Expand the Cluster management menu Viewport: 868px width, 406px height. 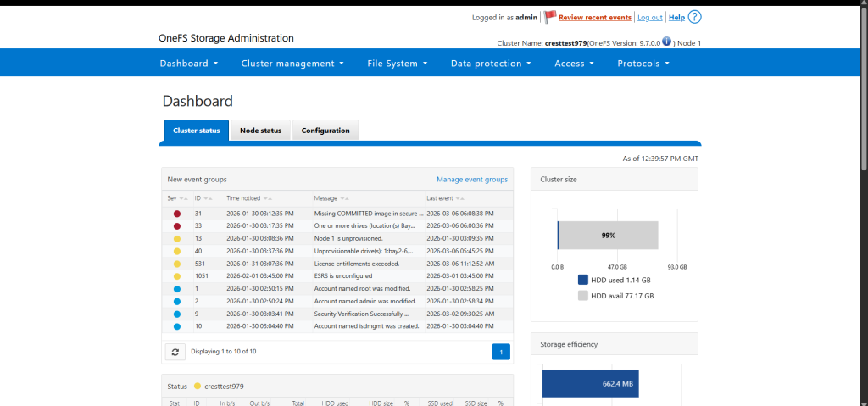[x=292, y=63]
